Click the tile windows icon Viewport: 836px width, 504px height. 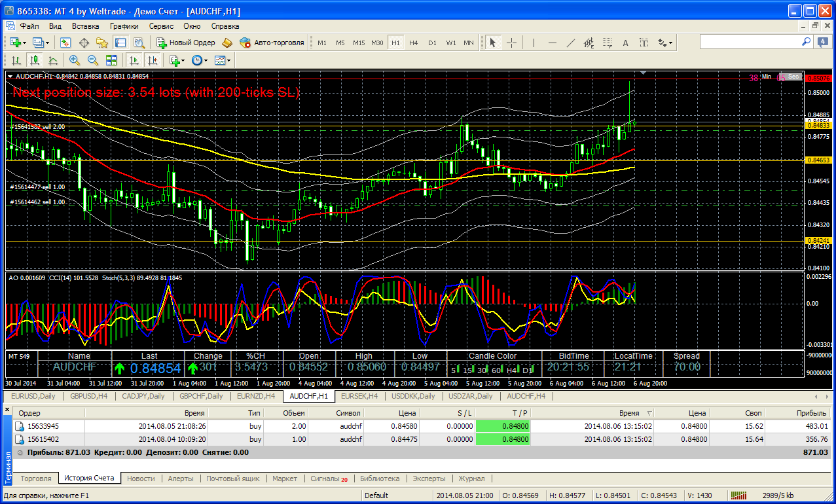tap(111, 60)
